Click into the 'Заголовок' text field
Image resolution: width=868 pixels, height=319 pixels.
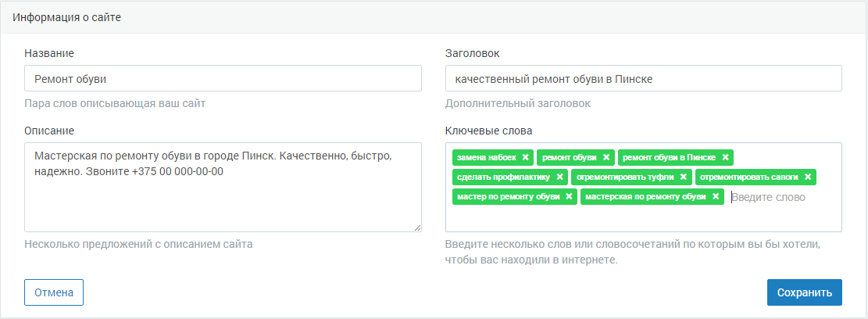point(643,78)
